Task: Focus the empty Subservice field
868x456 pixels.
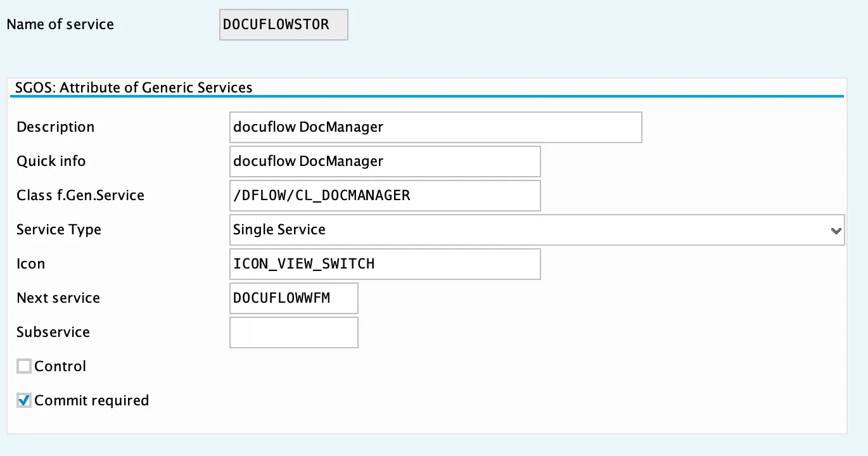Action: pyautogui.click(x=294, y=332)
